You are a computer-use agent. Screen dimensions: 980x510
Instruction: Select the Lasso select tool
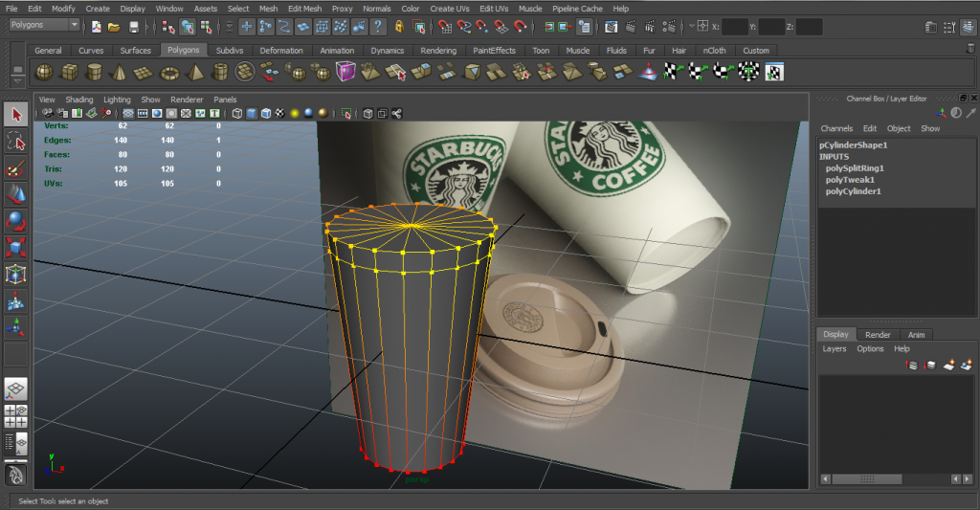coord(16,143)
